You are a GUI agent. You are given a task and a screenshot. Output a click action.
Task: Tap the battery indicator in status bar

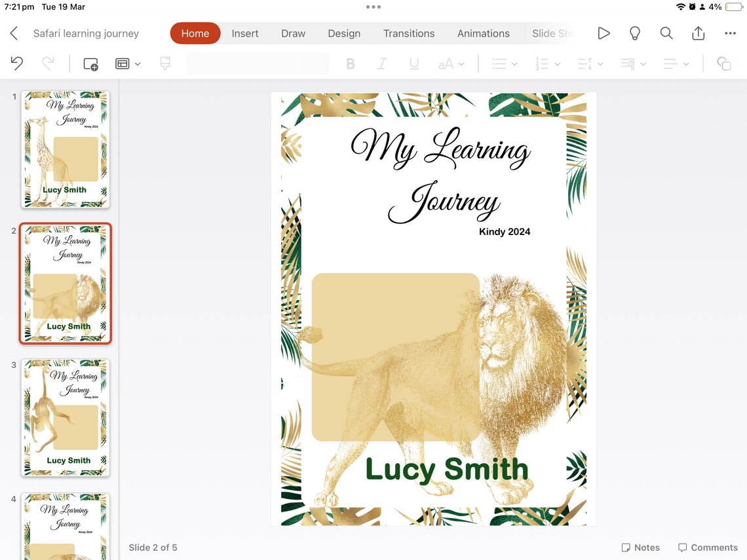(734, 7)
